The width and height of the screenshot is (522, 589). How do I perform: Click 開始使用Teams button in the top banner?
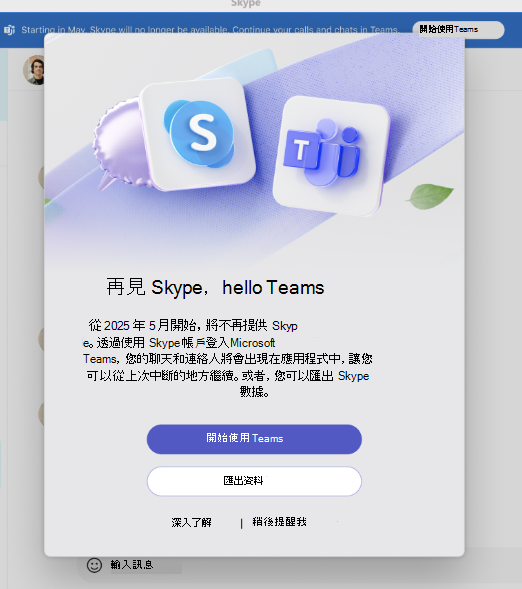[x=458, y=30]
